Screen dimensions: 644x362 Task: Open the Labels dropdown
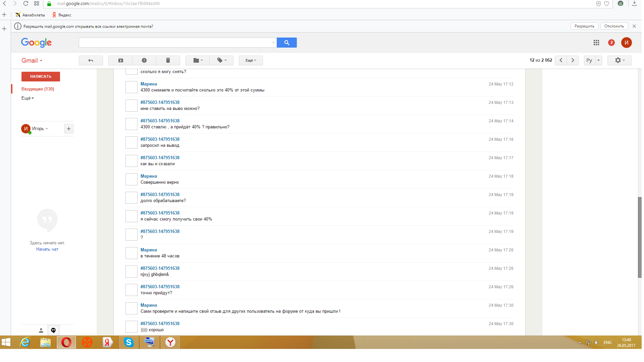(222, 60)
